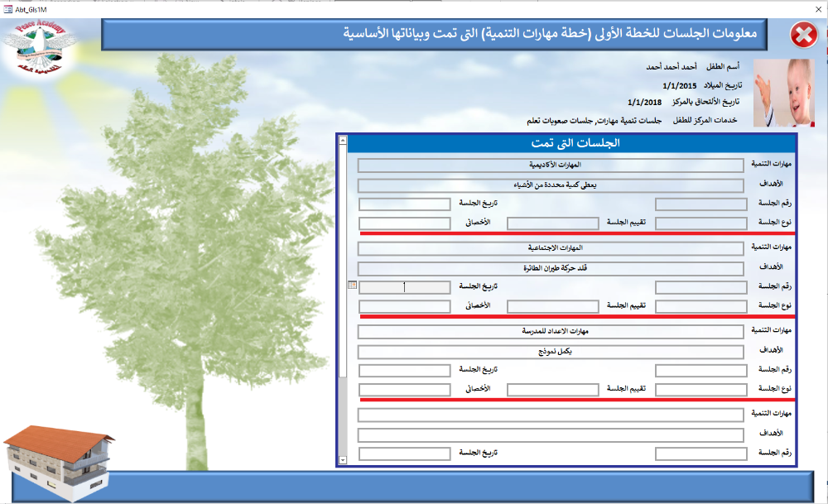Click الأخصائى field in the مهارات الاعداد للمدرسة record
This screenshot has width=828, height=504.
[x=405, y=390]
